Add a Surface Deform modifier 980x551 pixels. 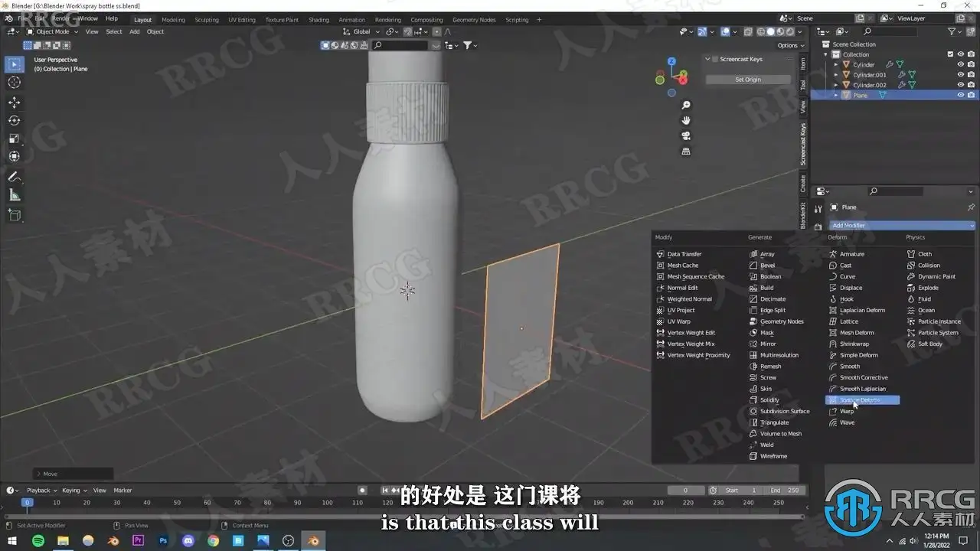coord(862,400)
